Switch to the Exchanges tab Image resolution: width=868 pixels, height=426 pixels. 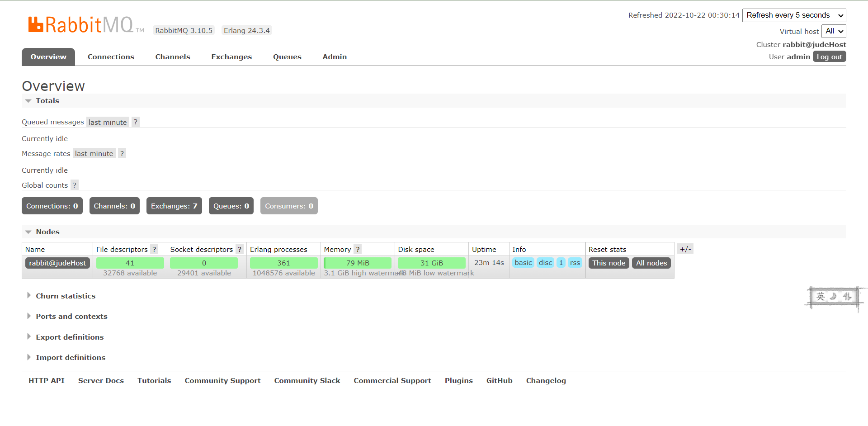[x=231, y=57]
